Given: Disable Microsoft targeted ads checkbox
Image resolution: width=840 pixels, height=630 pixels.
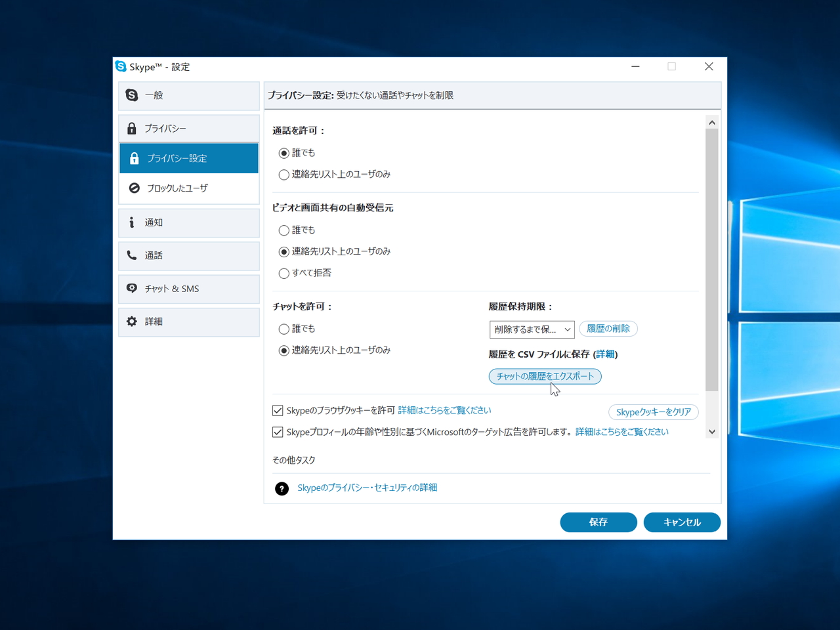Looking at the screenshot, I should tap(278, 432).
